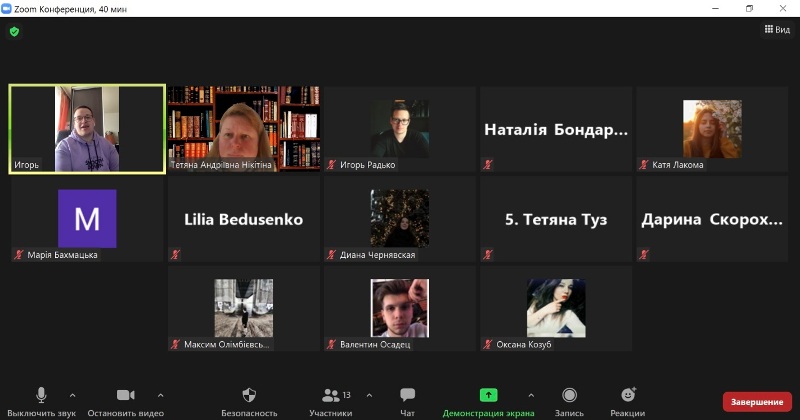Click Валентин Осадец profile picture
This screenshot has height=420, width=800.
point(400,308)
